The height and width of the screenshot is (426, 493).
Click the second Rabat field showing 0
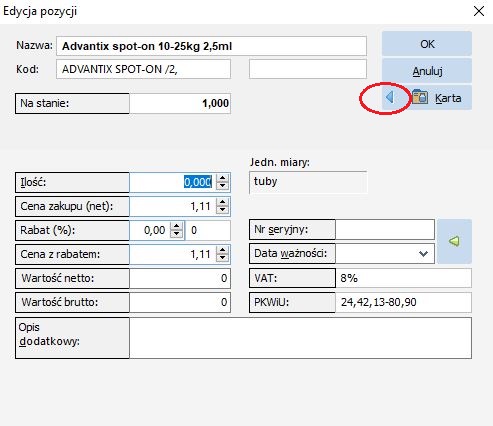tap(208, 230)
